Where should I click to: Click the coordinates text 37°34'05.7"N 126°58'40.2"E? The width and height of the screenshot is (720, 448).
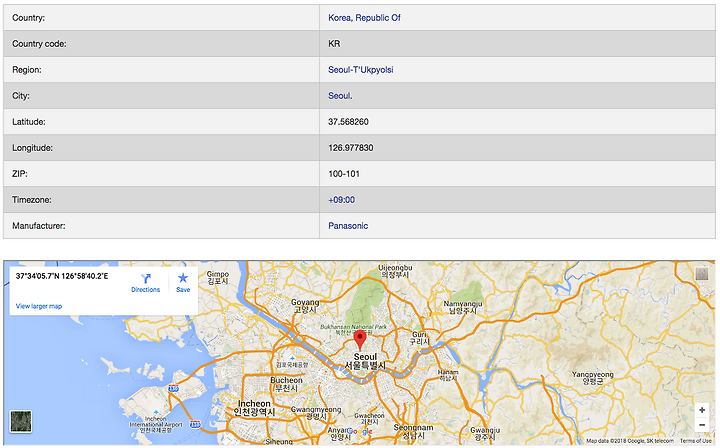[x=62, y=276]
